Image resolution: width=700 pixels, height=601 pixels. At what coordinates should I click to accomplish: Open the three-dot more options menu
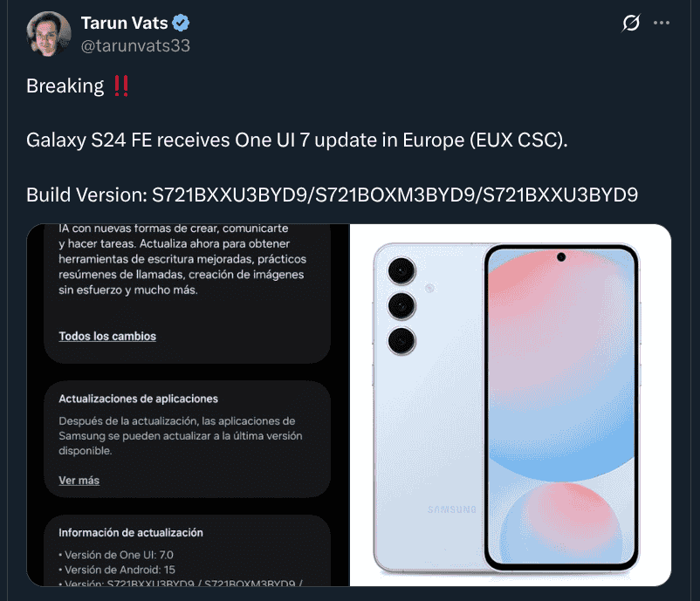tap(662, 23)
